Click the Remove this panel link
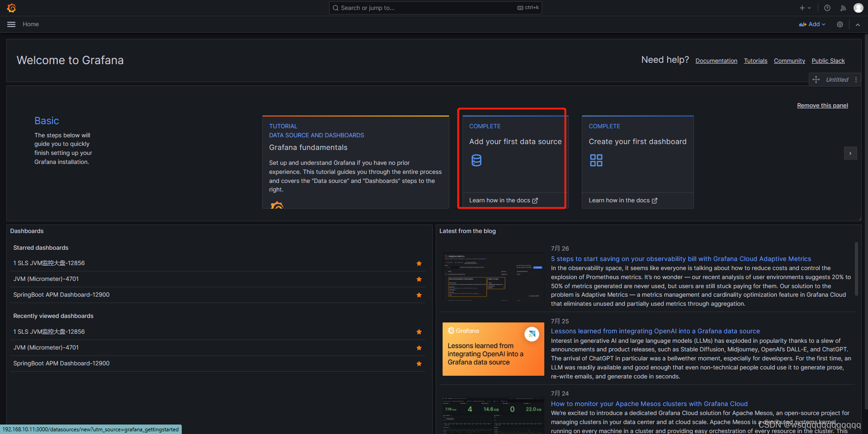The width and height of the screenshot is (868, 434). 822,105
